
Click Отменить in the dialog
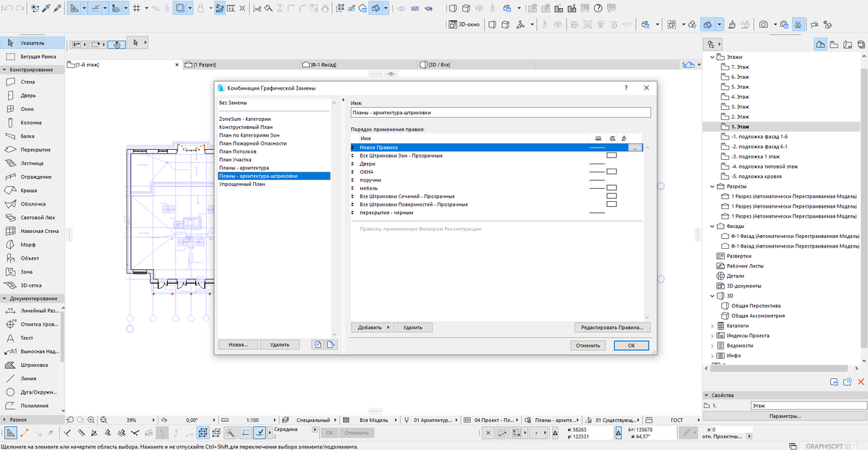[x=588, y=345]
